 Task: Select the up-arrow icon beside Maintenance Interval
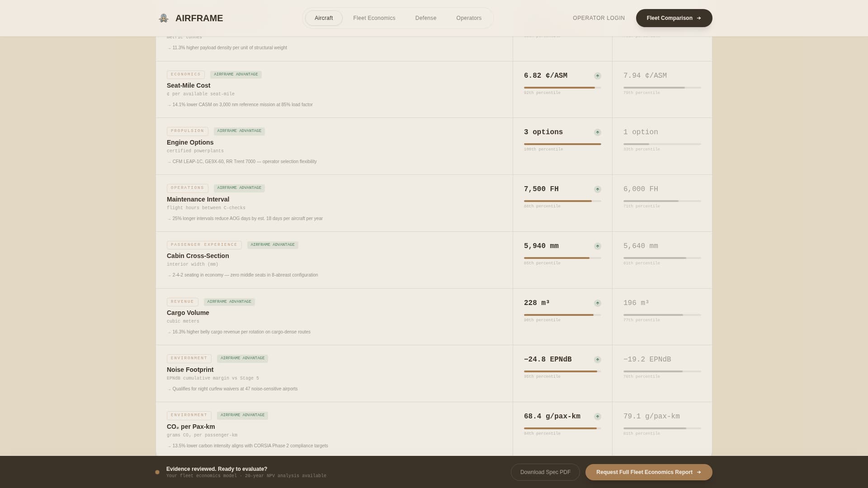[597, 189]
